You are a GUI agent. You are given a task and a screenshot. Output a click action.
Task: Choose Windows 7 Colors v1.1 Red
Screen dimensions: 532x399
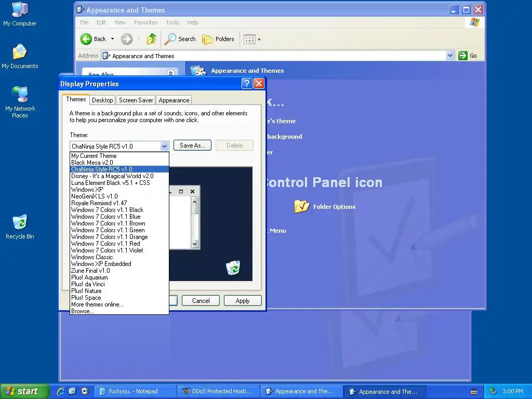119,244
